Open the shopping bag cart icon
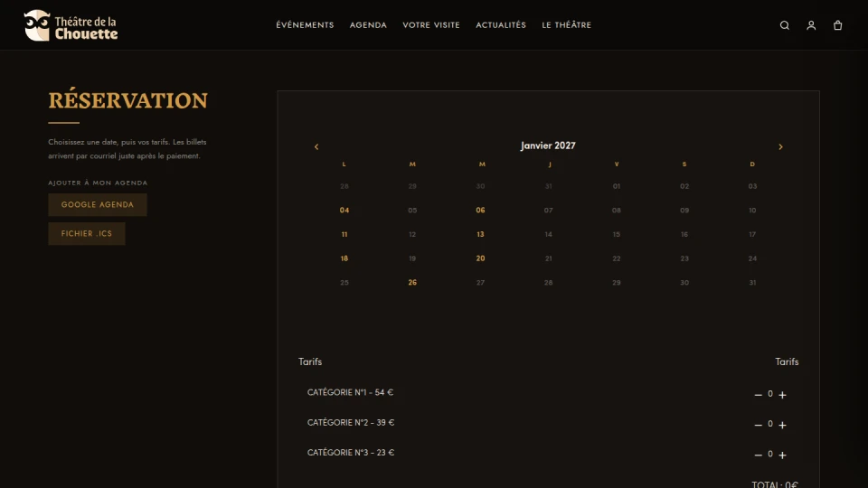 pos(837,25)
